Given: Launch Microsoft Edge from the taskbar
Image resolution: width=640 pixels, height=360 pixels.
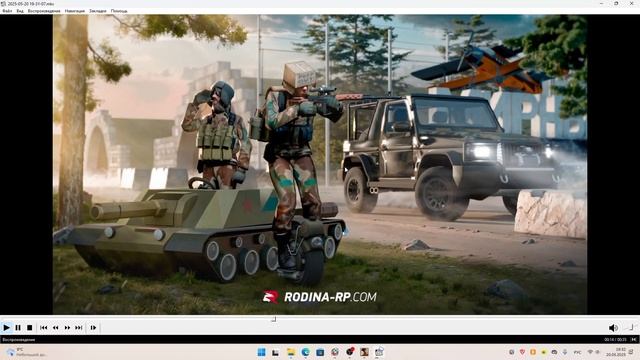Looking at the screenshot, I should tap(305, 352).
